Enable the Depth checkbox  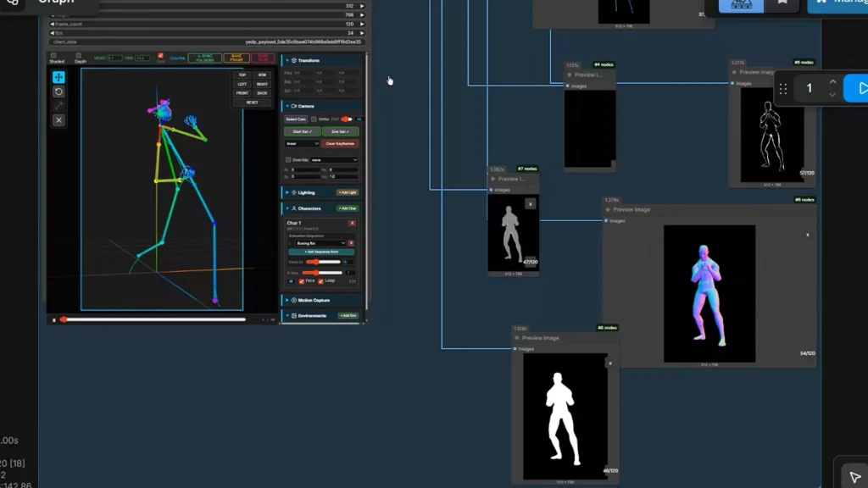(x=79, y=55)
